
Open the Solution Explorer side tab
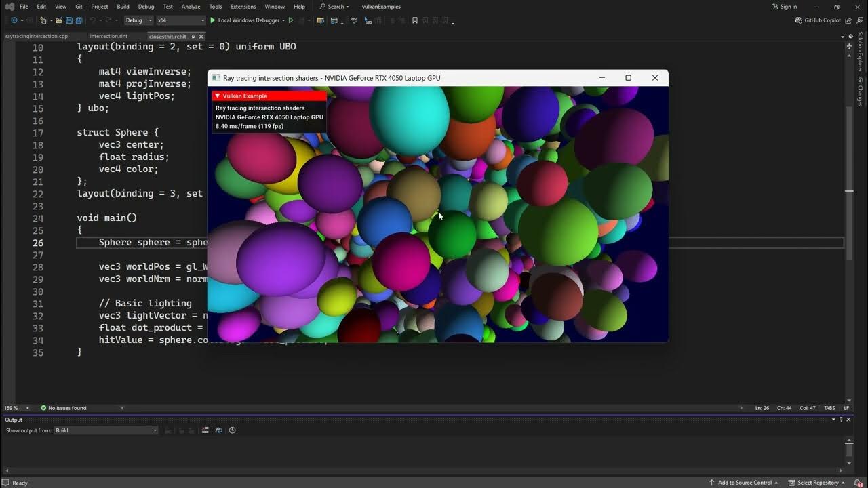pyautogui.click(x=860, y=52)
